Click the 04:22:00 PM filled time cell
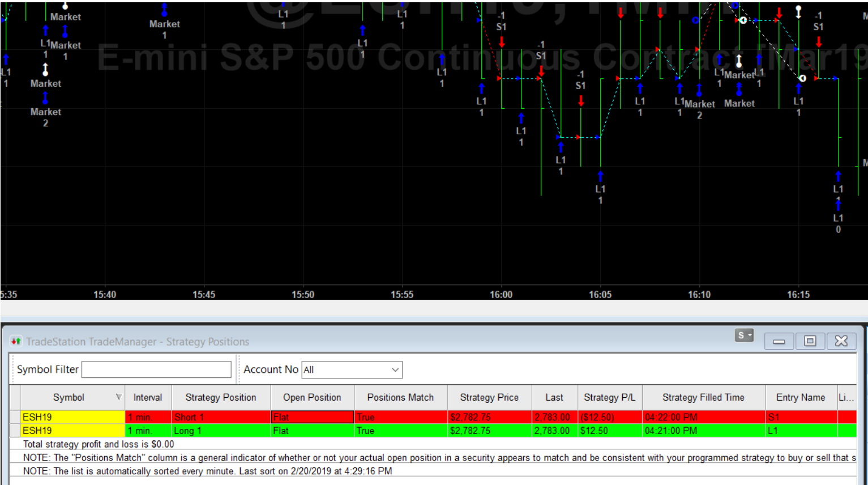The width and height of the screenshot is (868, 485). 703,417
